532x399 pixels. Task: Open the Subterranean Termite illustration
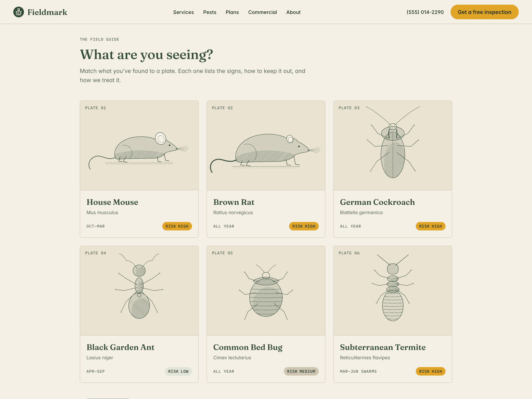pyautogui.click(x=393, y=291)
